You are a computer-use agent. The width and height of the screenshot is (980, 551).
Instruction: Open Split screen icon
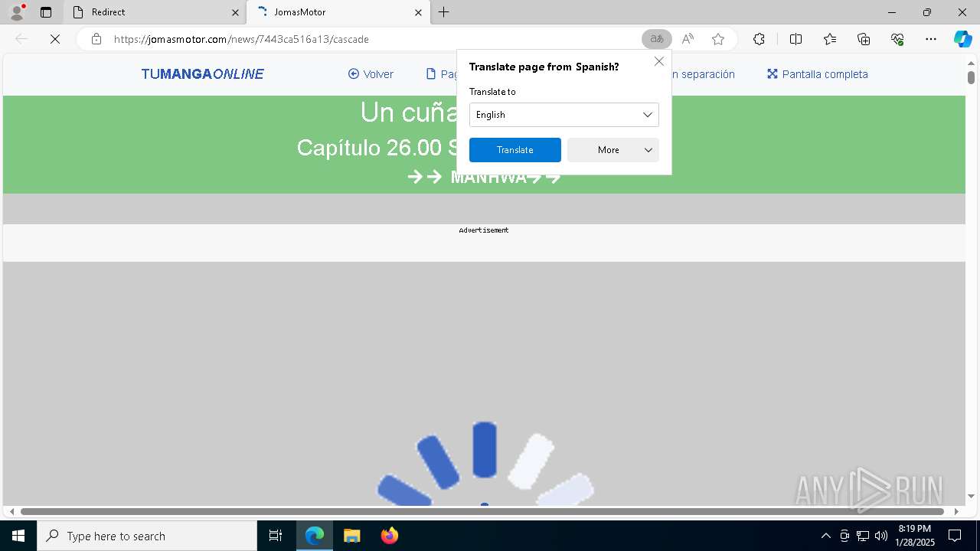(x=795, y=39)
